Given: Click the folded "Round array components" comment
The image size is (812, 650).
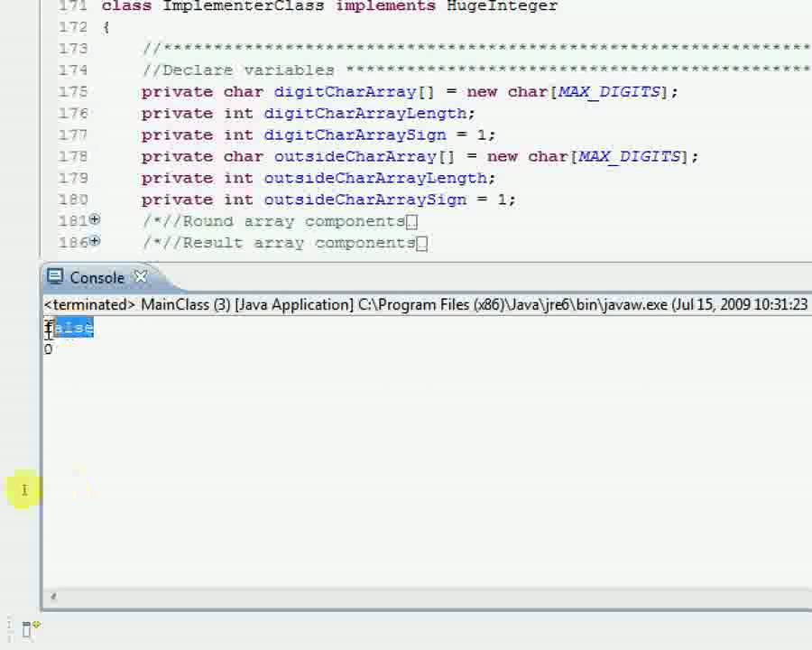Looking at the screenshot, I should pyautogui.click(x=273, y=221).
